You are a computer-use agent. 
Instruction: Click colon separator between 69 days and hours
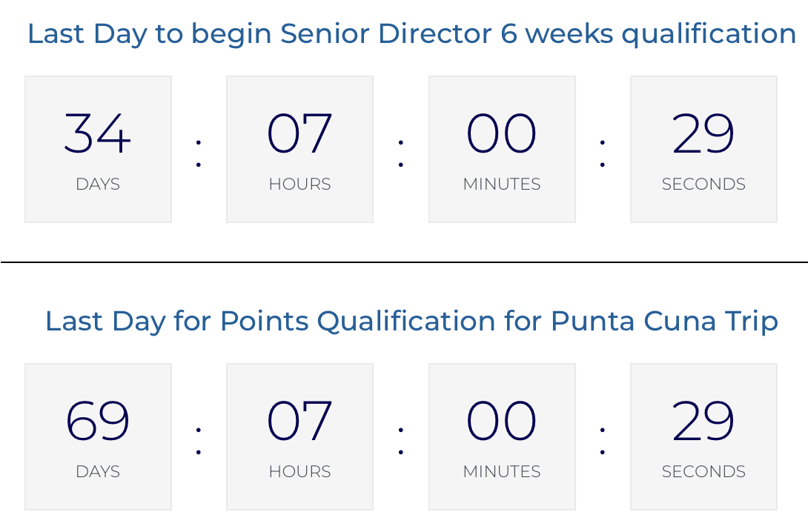pyautogui.click(x=199, y=440)
